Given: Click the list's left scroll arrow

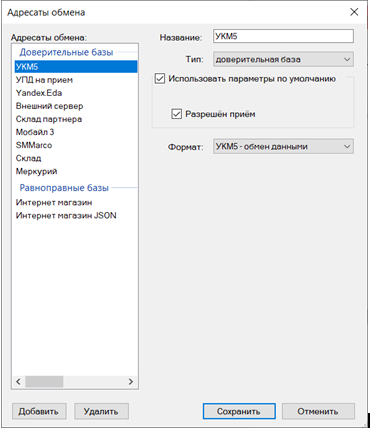Looking at the screenshot, I should coord(18,381).
